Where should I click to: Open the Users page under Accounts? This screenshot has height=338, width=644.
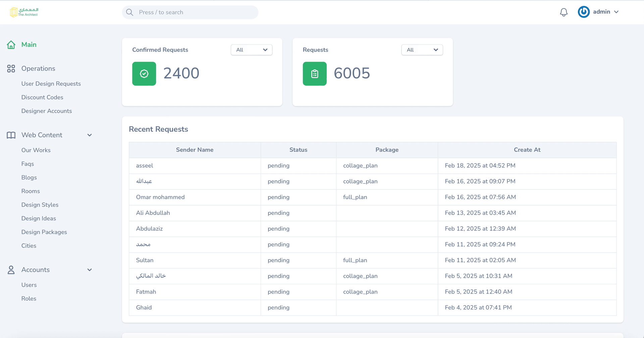[29, 285]
